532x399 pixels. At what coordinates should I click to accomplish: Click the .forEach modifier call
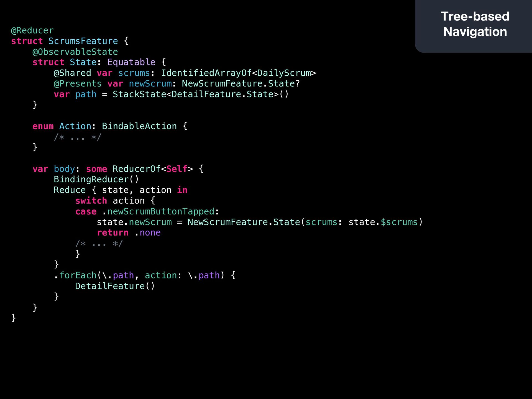click(75, 275)
